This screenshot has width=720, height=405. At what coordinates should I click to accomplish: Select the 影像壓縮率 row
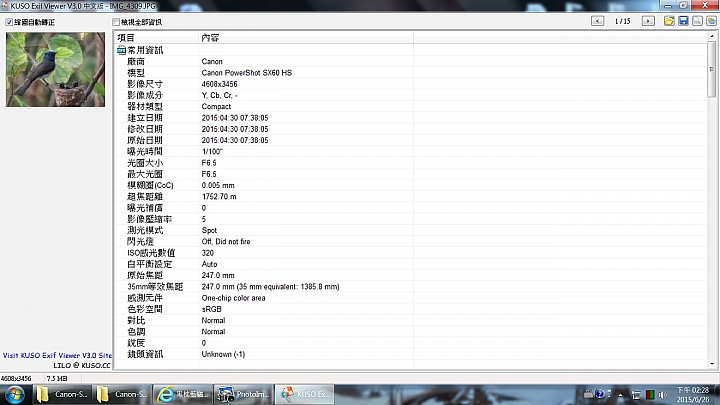411,219
